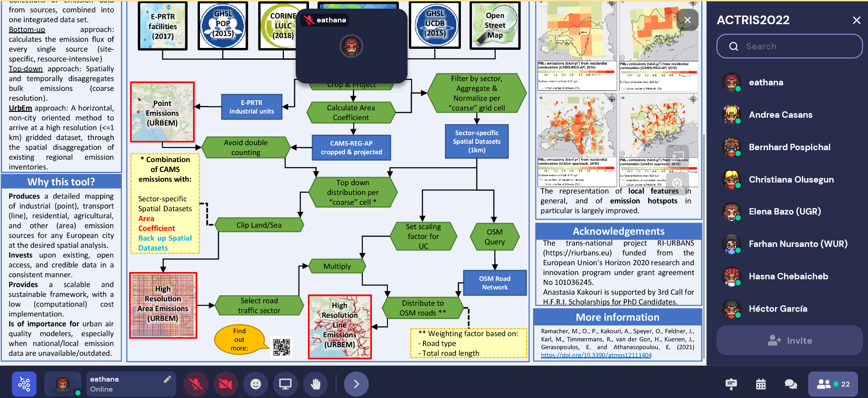
Task: Click the yellow 'Find out more' bubble
Action: [x=240, y=340]
